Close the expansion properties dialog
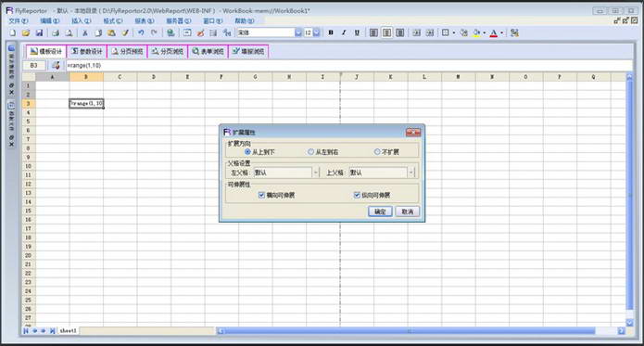Viewport: 644px width, 346px height. click(413, 132)
